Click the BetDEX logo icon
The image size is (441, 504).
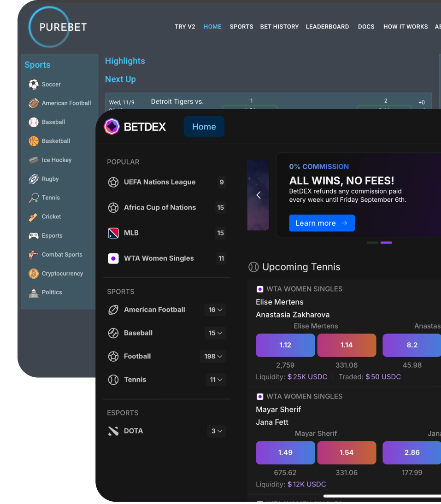pos(112,127)
